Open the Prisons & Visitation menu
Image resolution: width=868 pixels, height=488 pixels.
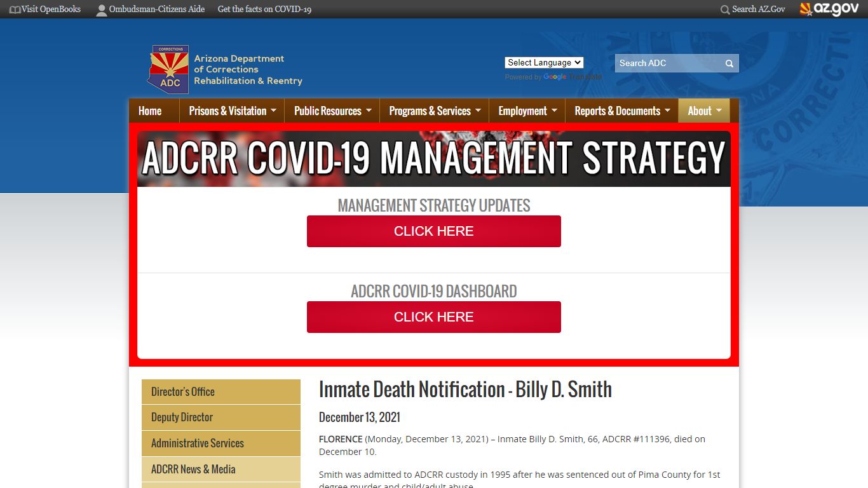click(x=232, y=111)
